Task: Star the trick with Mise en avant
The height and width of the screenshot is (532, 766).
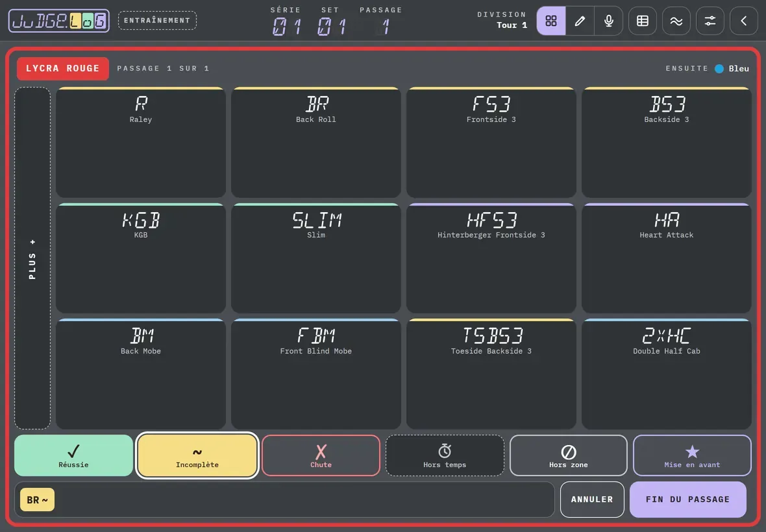Action: coord(692,455)
